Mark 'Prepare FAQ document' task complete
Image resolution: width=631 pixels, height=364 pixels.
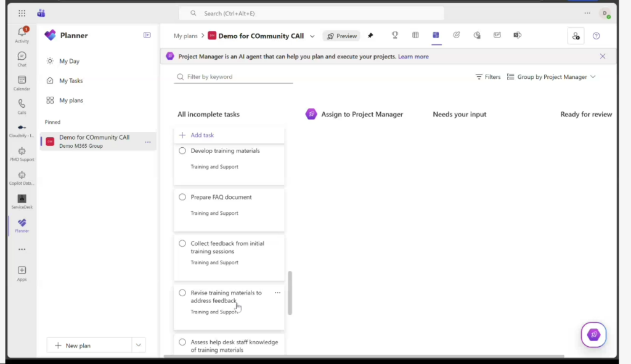182,197
